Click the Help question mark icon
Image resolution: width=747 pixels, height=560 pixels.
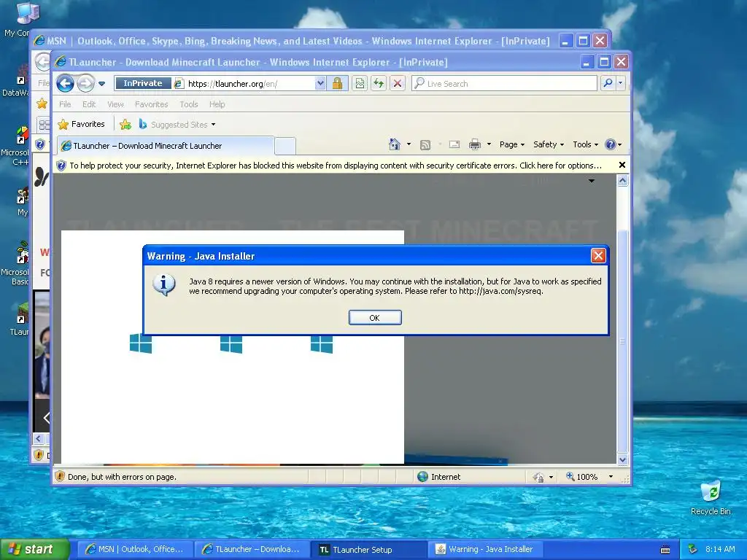(x=611, y=144)
